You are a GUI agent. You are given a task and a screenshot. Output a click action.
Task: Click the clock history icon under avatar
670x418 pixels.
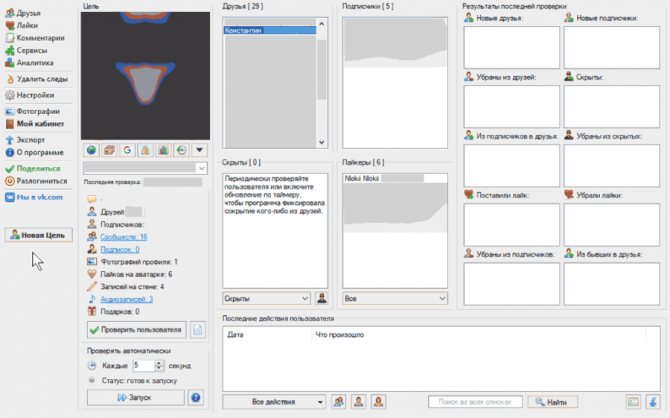[181, 150]
